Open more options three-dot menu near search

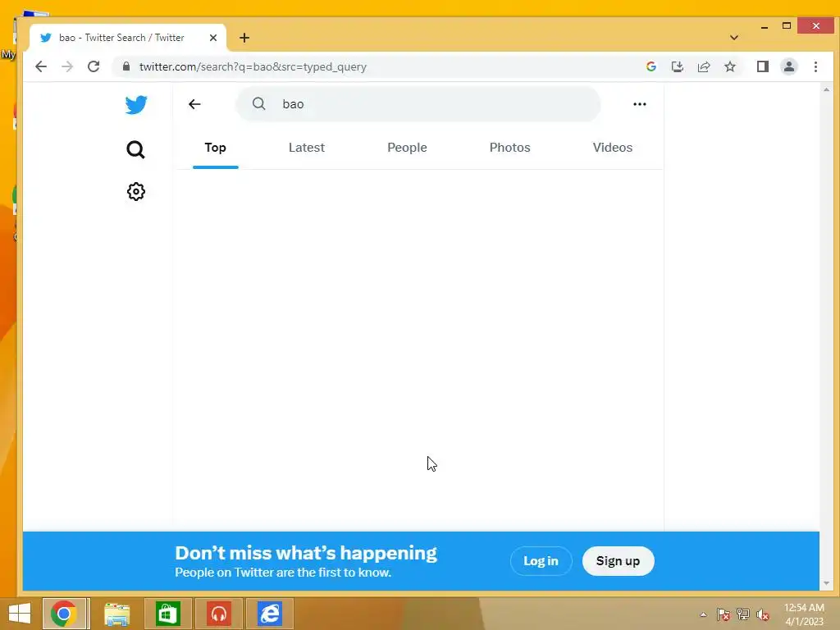tap(640, 104)
